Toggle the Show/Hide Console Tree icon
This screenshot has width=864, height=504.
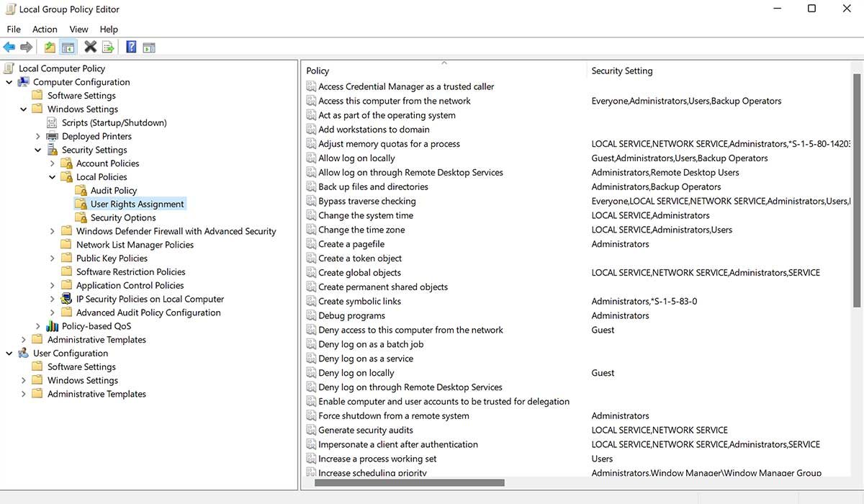(x=68, y=47)
